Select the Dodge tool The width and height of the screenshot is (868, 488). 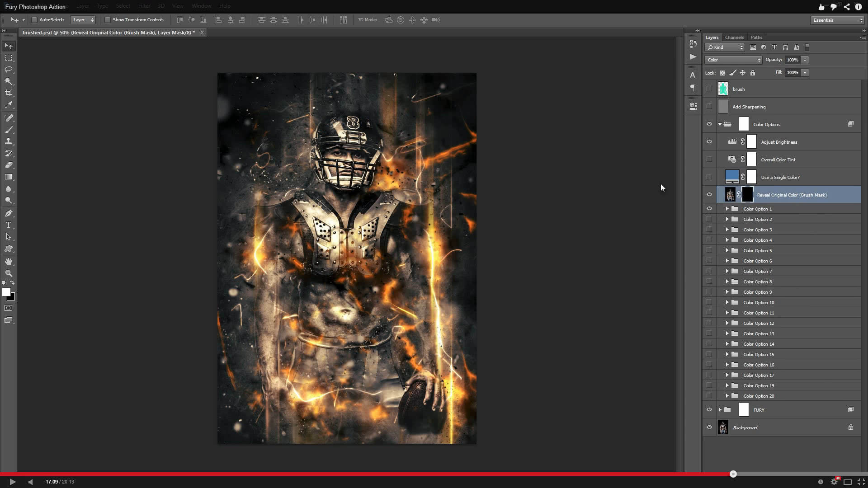[x=9, y=200]
